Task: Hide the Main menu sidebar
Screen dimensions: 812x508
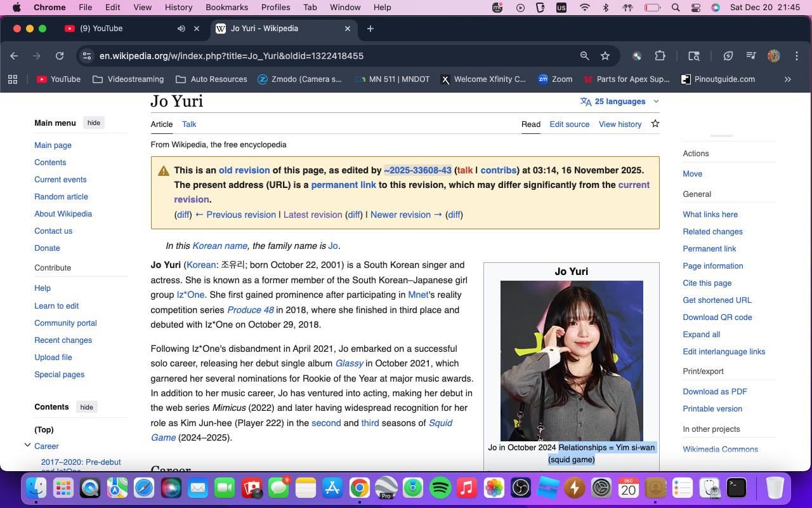Action: pos(94,123)
